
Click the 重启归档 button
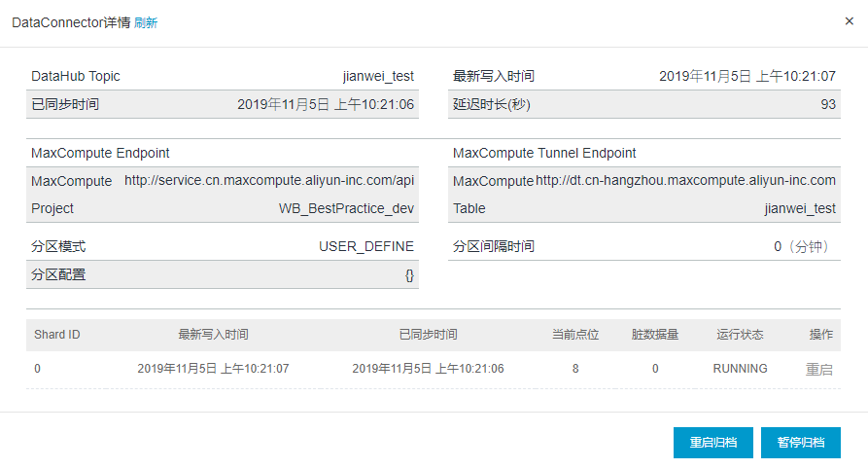click(x=713, y=443)
